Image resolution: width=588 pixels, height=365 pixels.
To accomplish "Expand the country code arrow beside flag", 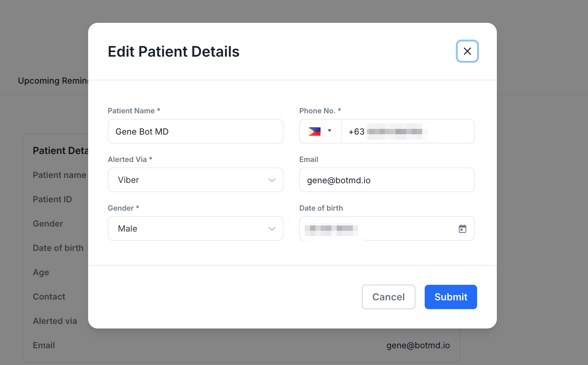I will click(330, 131).
